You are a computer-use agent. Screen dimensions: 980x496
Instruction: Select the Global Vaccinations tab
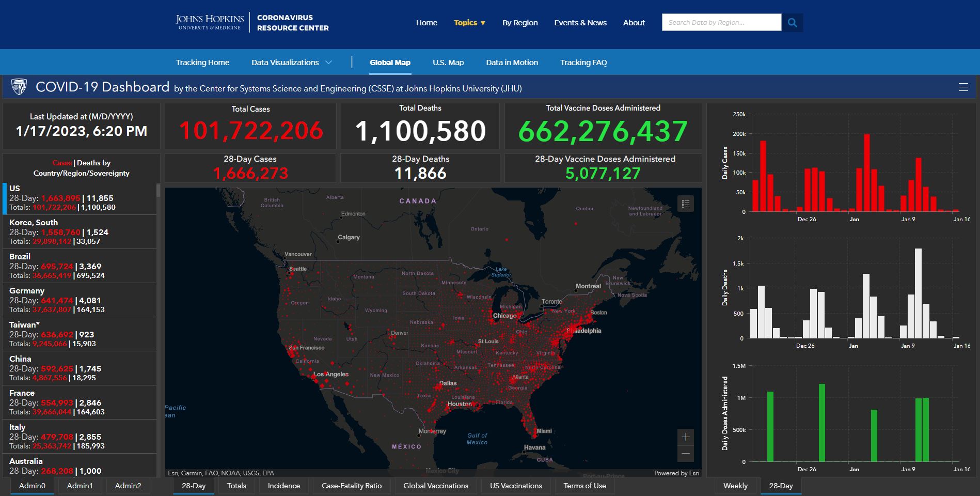click(x=436, y=486)
